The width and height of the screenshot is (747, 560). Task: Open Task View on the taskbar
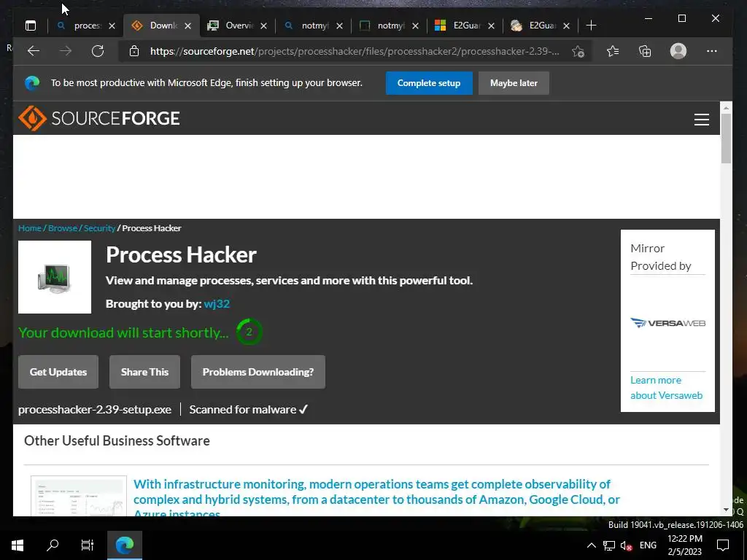tap(88, 545)
